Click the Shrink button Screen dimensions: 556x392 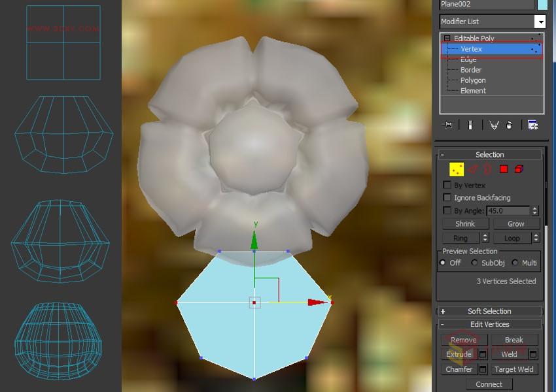(x=464, y=223)
